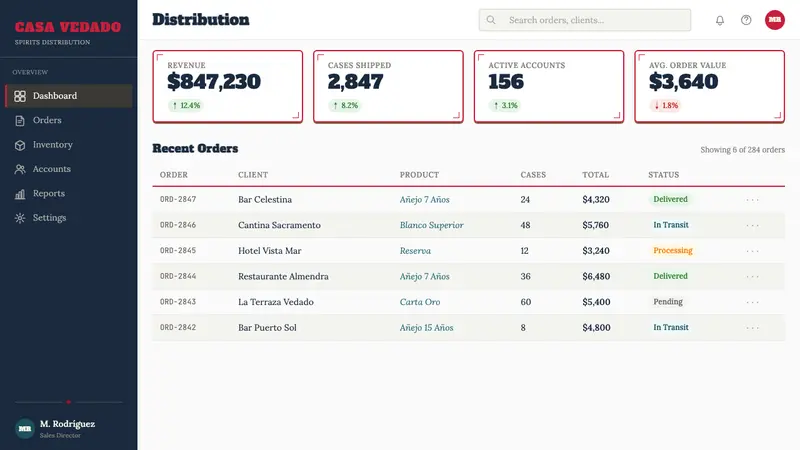Screen dimensions: 800x450
Task: Select client La Terraza Vedado
Action: (x=276, y=302)
